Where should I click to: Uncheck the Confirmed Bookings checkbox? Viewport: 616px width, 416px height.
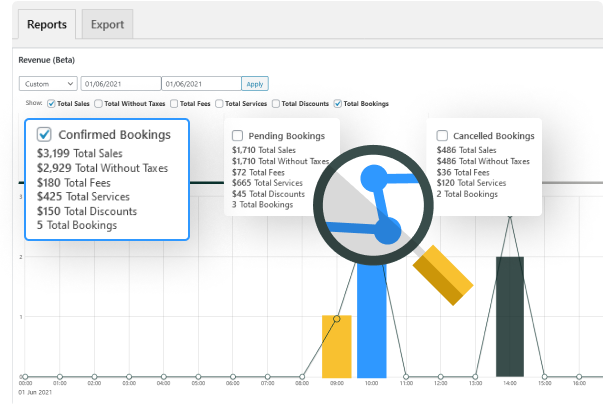pos(44,134)
